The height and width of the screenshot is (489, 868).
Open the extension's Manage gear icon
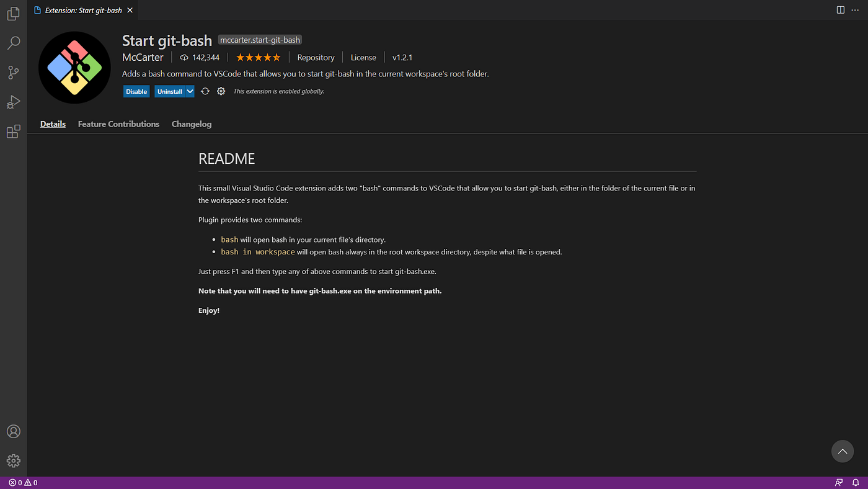221,91
